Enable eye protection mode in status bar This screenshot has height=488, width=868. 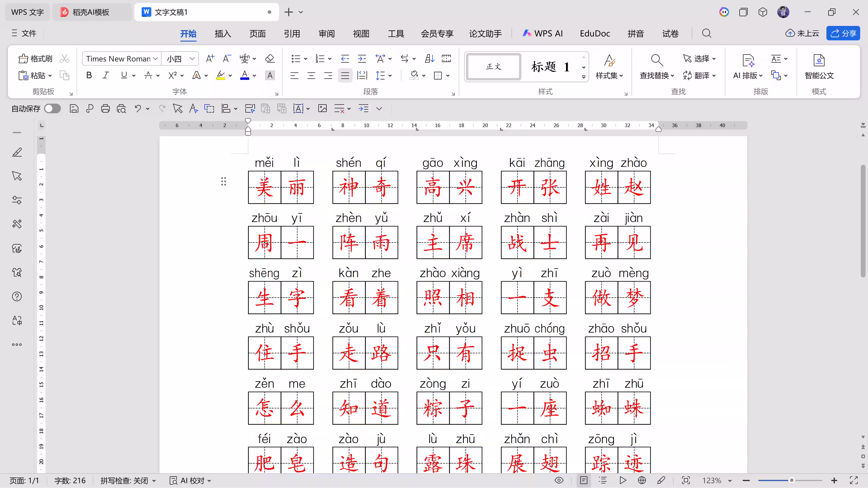[559, 480]
